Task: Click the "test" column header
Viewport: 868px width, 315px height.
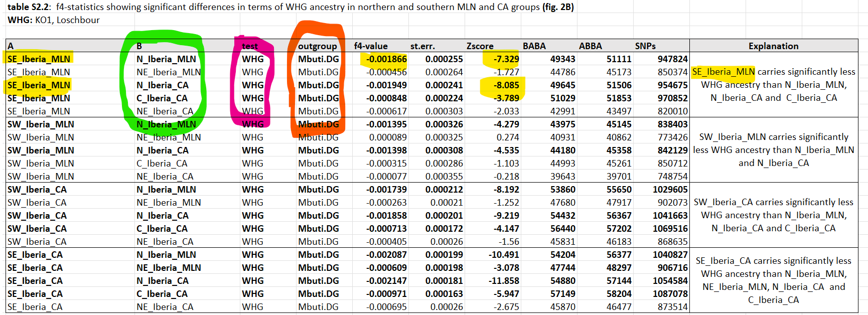Action: pos(250,46)
